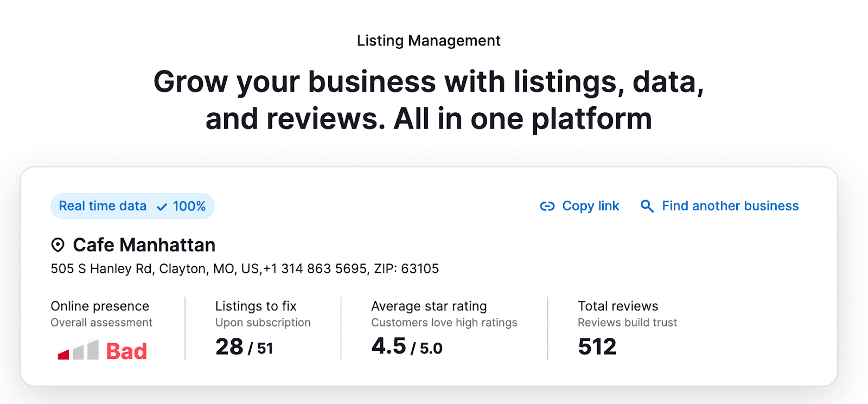Click the Bad assessment text
Viewport: 868px width, 404px height.
tap(125, 350)
